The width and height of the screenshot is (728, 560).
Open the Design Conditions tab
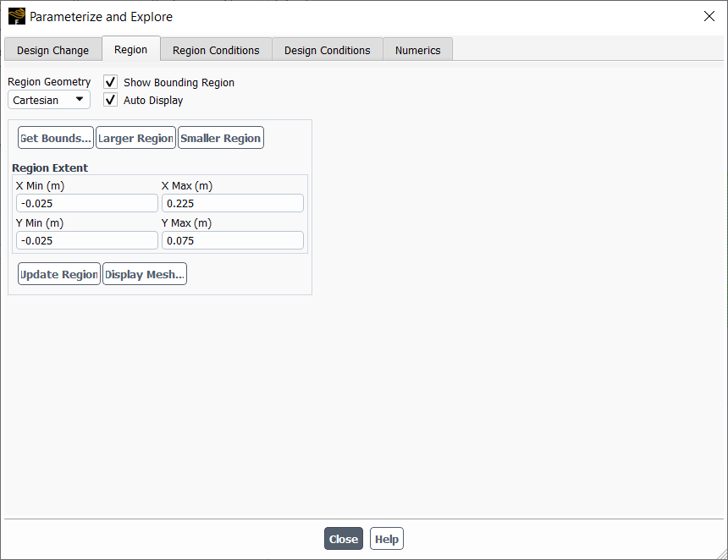(x=327, y=50)
